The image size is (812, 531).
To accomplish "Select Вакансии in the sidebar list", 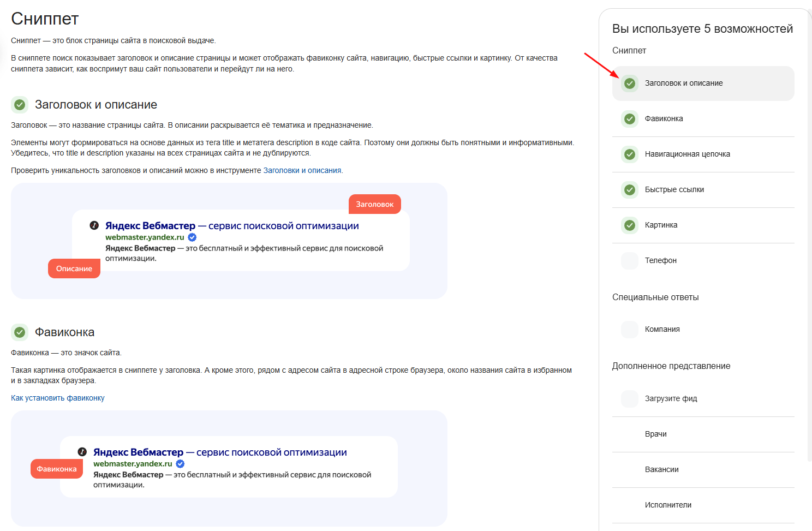I will click(703, 470).
